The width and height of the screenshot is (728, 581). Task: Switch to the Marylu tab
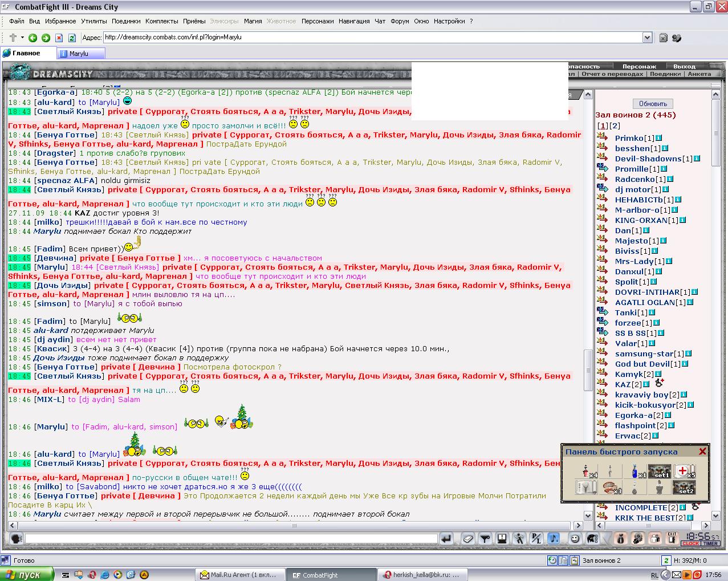[81, 54]
